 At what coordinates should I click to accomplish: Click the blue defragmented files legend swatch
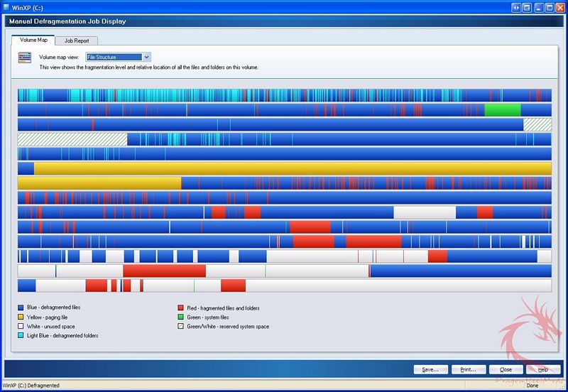click(21, 308)
